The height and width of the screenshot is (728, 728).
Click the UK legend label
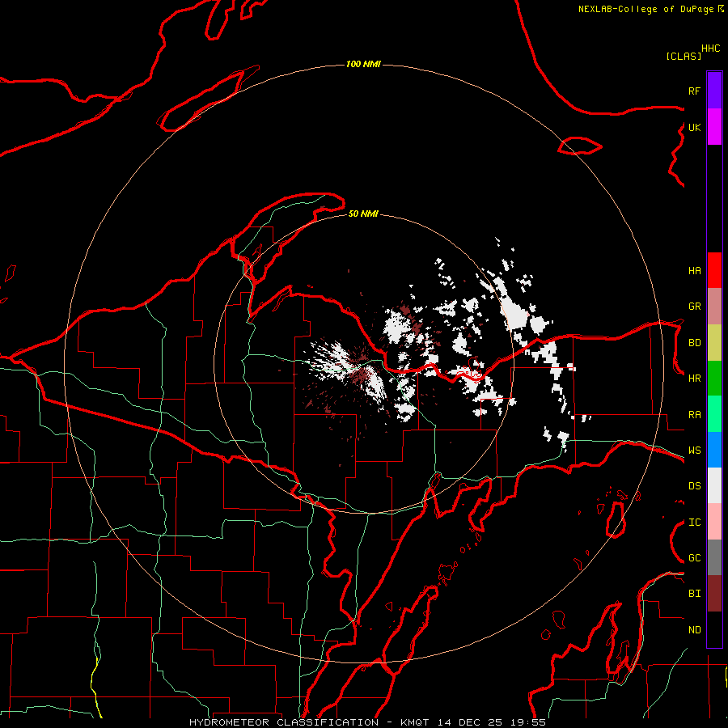694,127
